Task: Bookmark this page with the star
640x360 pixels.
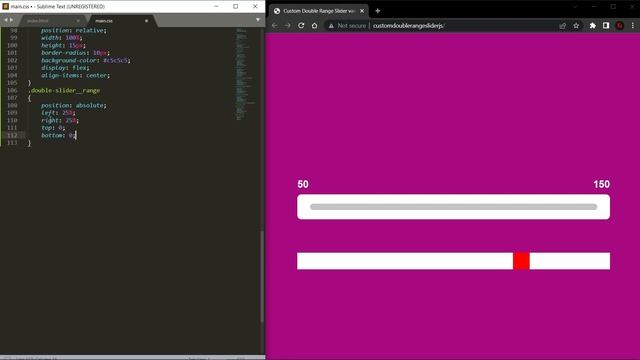Action: click(x=576, y=26)
